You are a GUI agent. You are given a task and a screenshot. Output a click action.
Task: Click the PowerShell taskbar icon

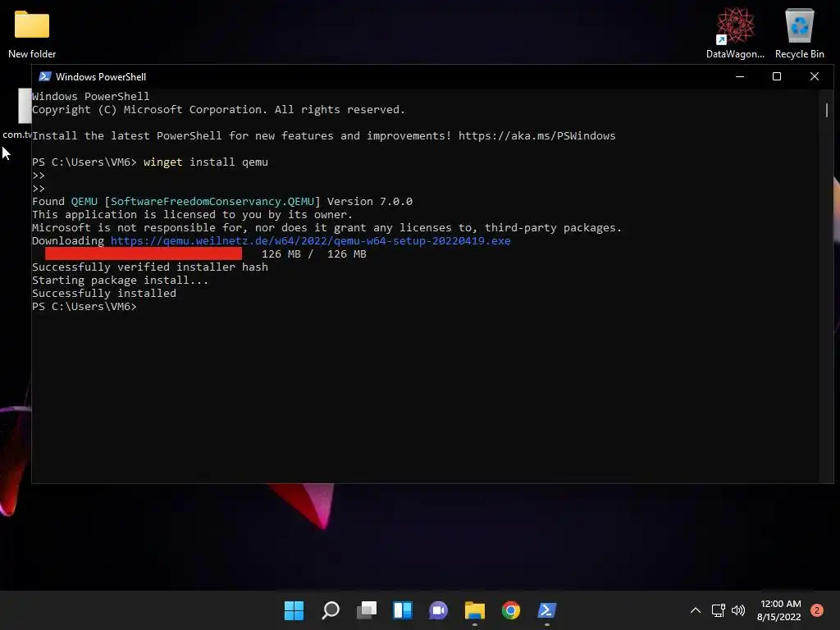(x=547, y=610)
